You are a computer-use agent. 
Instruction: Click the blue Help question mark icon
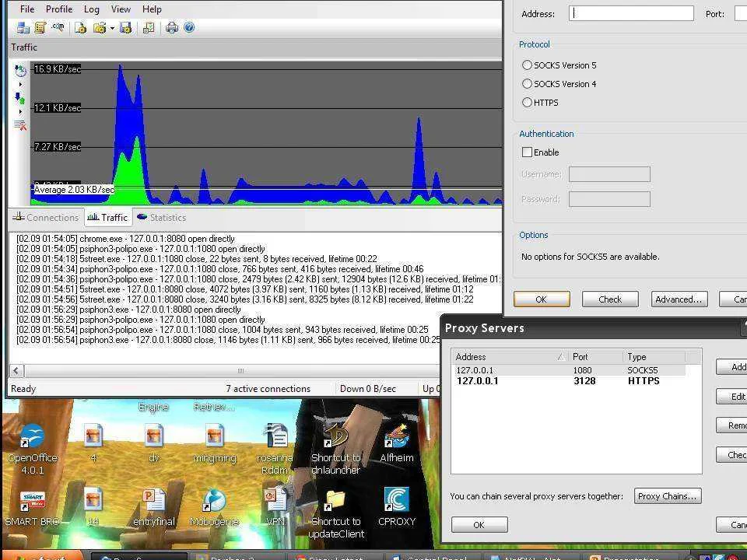click(x=189, y=28)
